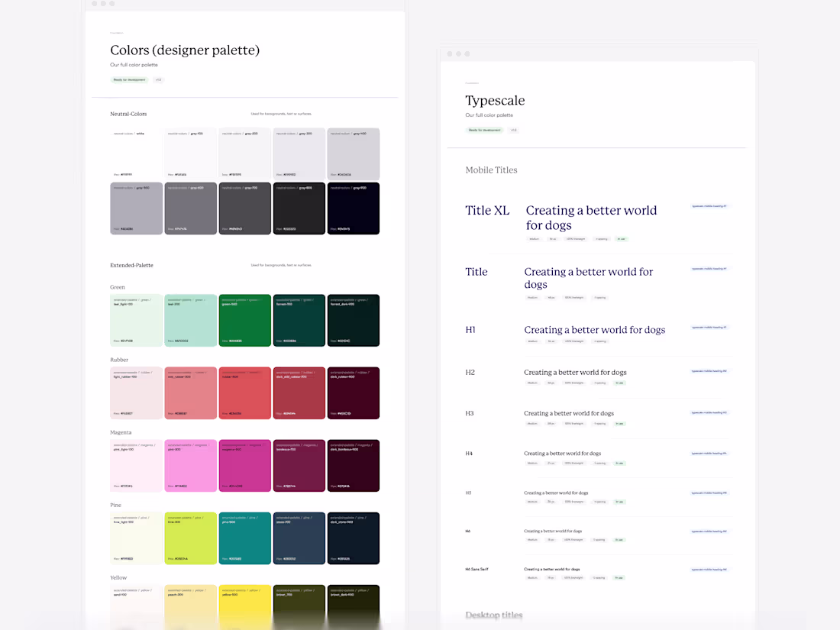This screenshot has height=630, width=840.
Task: Toggle the green In use tag under Title XL
Action: pyautogui.click(x=621, y=239)
